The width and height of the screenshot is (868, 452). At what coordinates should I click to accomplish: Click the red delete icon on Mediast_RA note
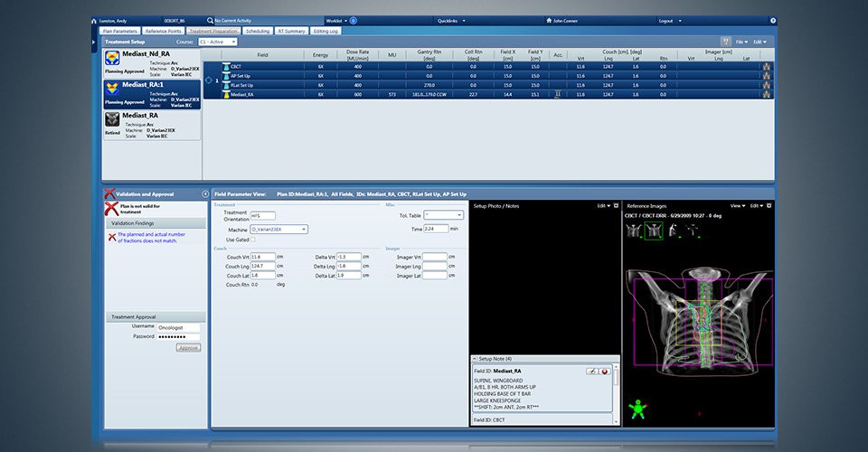point(604,372)
